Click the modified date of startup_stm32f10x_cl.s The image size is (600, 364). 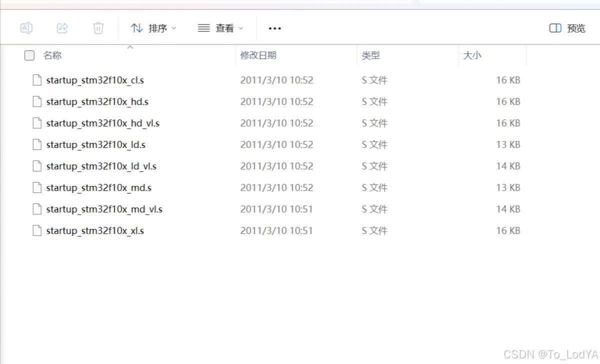tap(276, 80)
